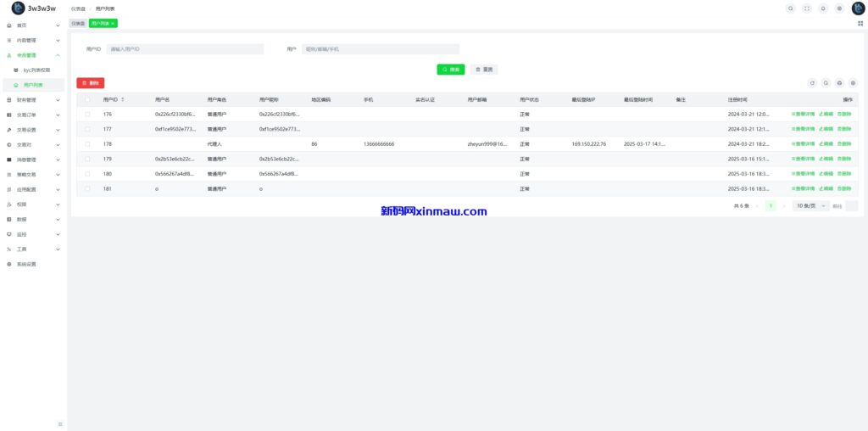868x431 pixels.
Task: Expand the 财务管理 sidebar menu
Action: pyautogui.click(x=34, y=100)
